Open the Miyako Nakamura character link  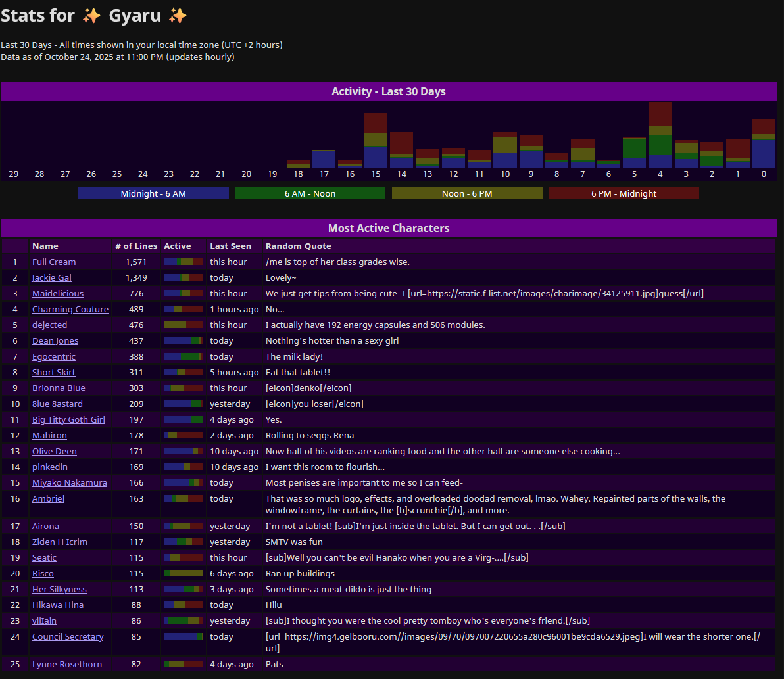tap(70, 482)
